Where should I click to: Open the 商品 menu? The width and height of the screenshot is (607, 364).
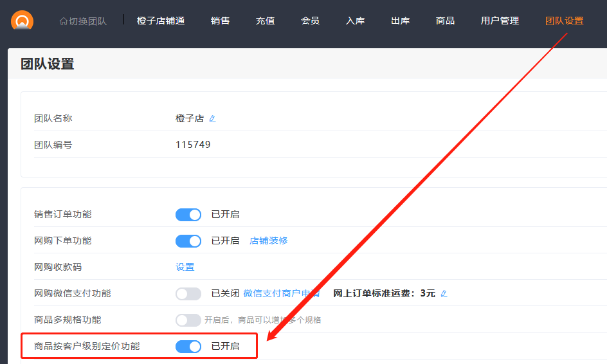coord(445,21)
